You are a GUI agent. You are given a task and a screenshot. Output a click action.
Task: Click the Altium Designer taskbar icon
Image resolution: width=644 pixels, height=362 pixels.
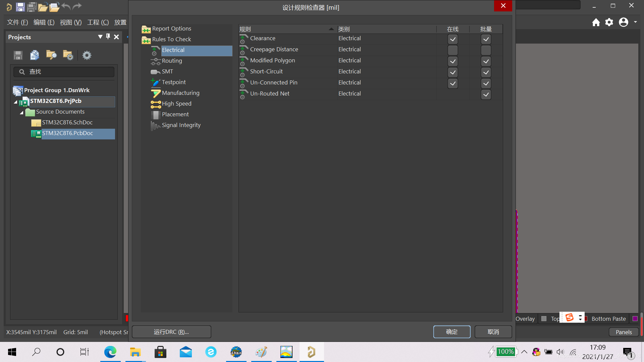pos(311,352)
